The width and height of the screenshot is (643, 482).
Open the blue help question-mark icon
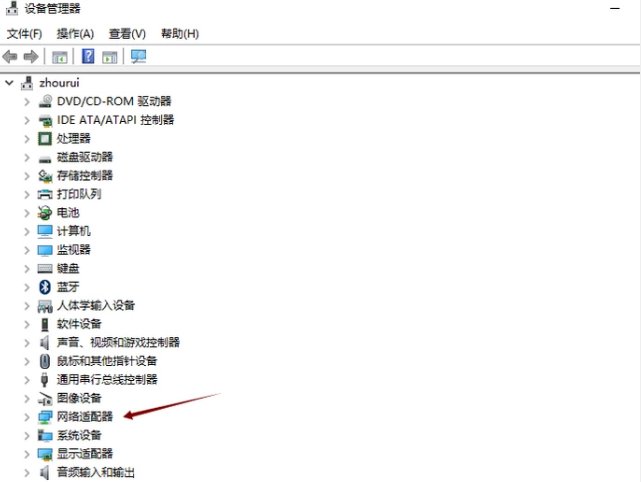click(88, 56)
